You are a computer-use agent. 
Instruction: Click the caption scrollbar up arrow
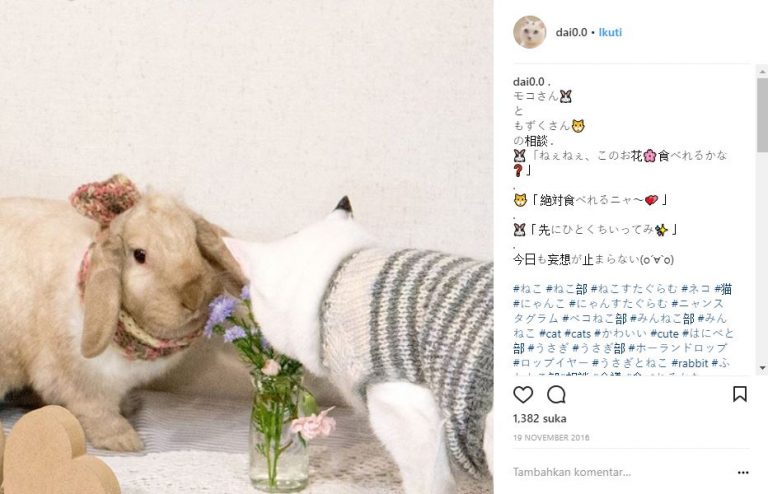tap(762, 71)
